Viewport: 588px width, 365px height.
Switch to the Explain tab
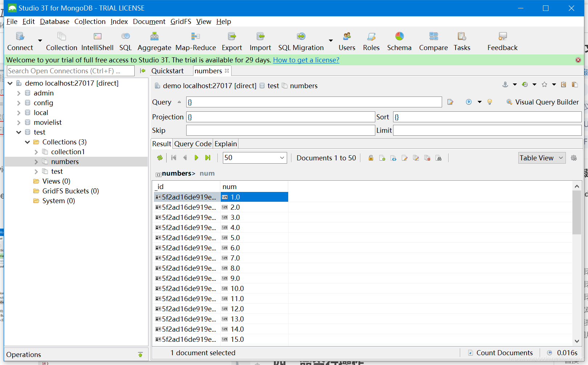click(x=225, y=144)
